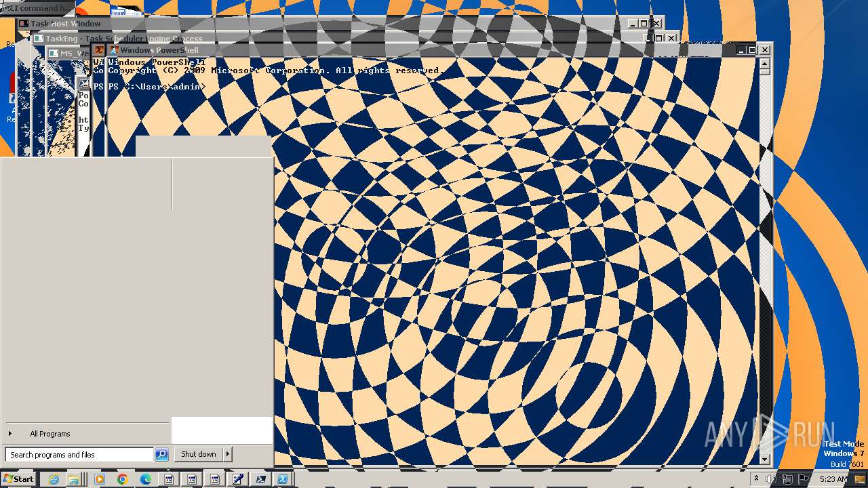The width and height of the screenshot is (868, 488).
Task: Click the search magnifier button in the Start menu
Action: coord(161,455)
